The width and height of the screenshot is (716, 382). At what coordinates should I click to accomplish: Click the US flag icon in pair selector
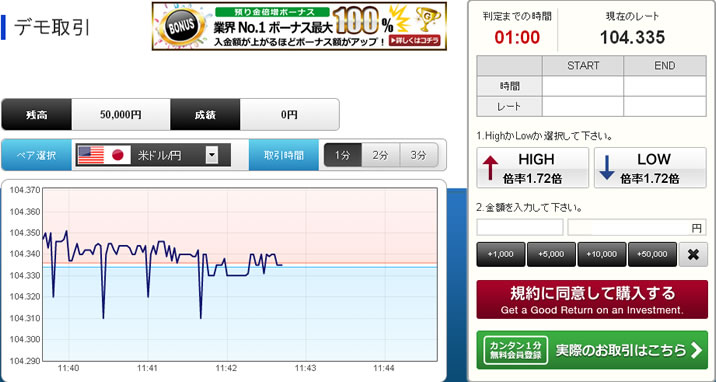91,155
